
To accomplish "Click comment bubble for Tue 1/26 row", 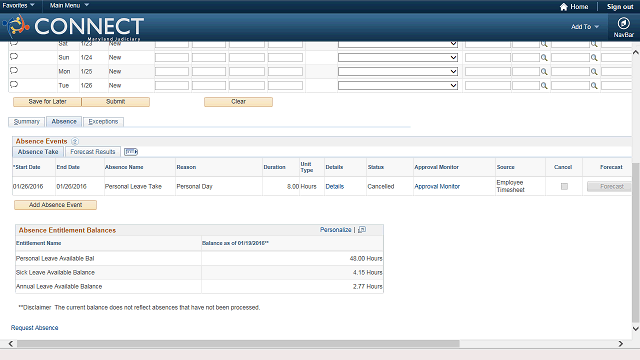I will (14, 84).
